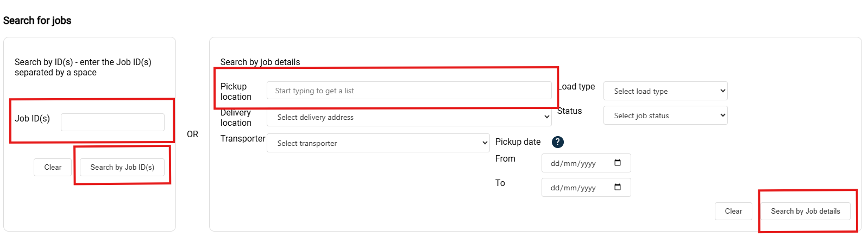The image size is (868, 250).
Task: Clear the Job ID search form
Action: 53,167
